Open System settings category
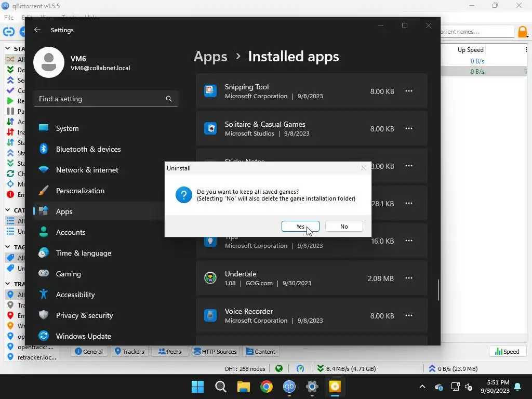Screen dimensions: 532x399 [x=67, y=128]
